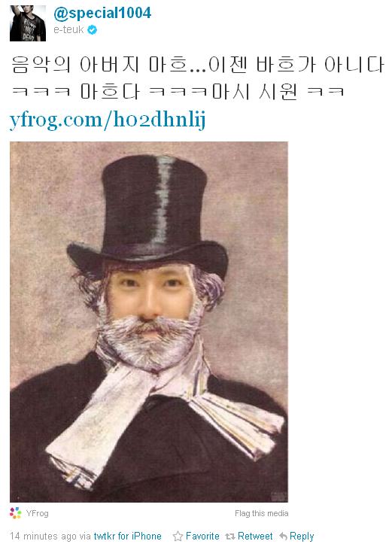Click the @special1004 username link

102,14
